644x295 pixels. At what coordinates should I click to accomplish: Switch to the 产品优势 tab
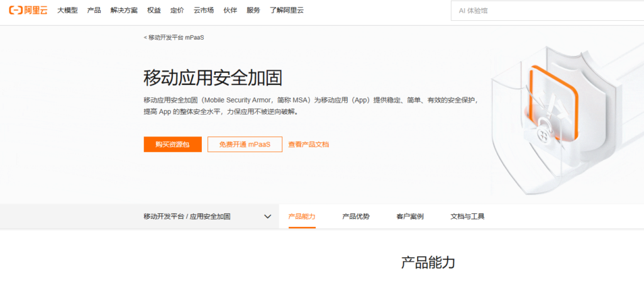point(356,216)
